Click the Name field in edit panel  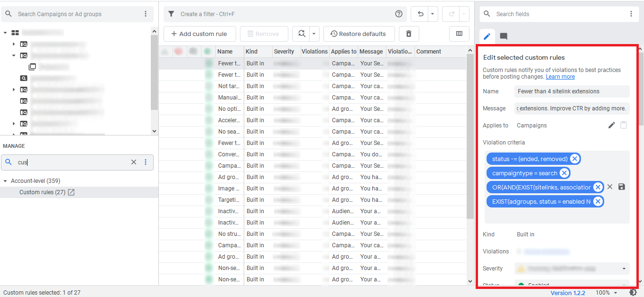[571, 91]
